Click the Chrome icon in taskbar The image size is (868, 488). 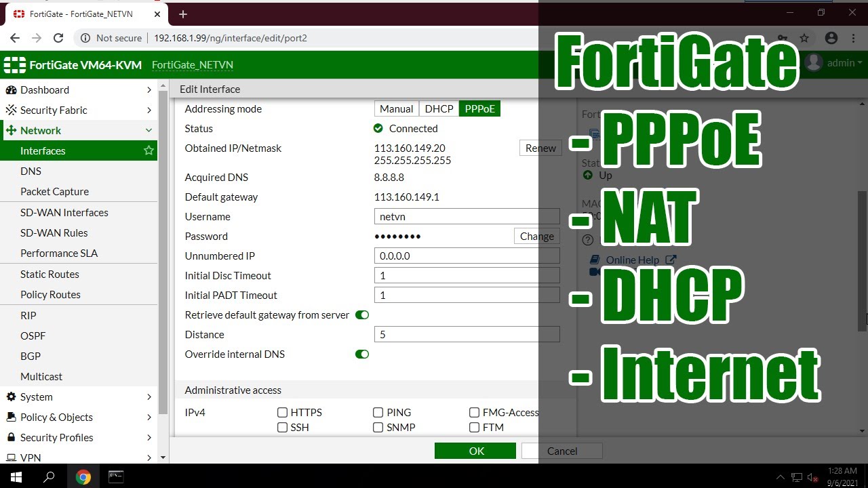pos(83,477)
